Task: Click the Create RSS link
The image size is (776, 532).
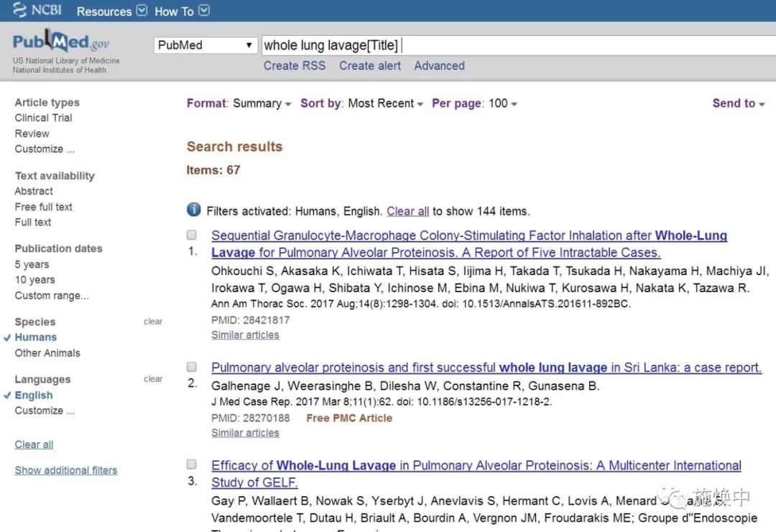Action: click(294, 65)
